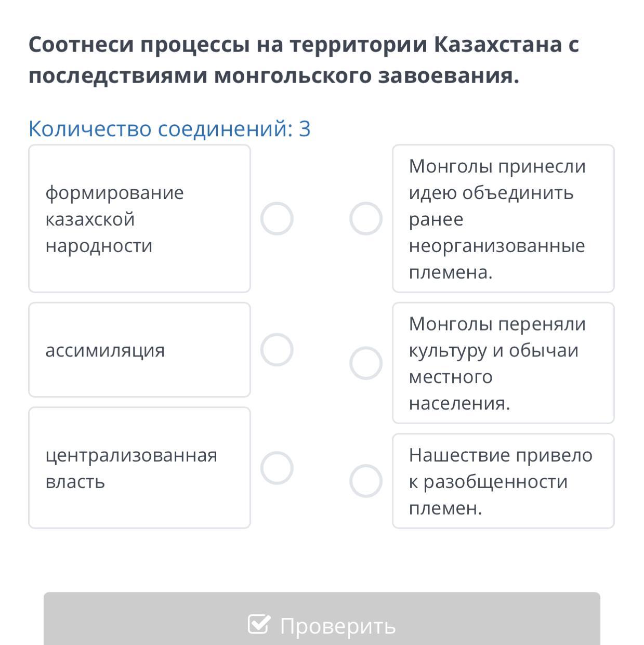The width and height of the screenshot is (644, 645).
Task: Click the blue «Количество соединений» label
Action: click(x=161, y=128)
